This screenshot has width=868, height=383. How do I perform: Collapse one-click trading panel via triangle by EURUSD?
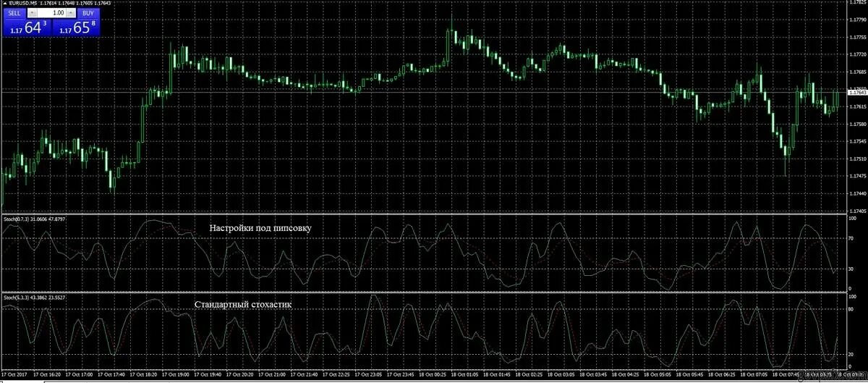pyautogui.click(x=5, y=3)
